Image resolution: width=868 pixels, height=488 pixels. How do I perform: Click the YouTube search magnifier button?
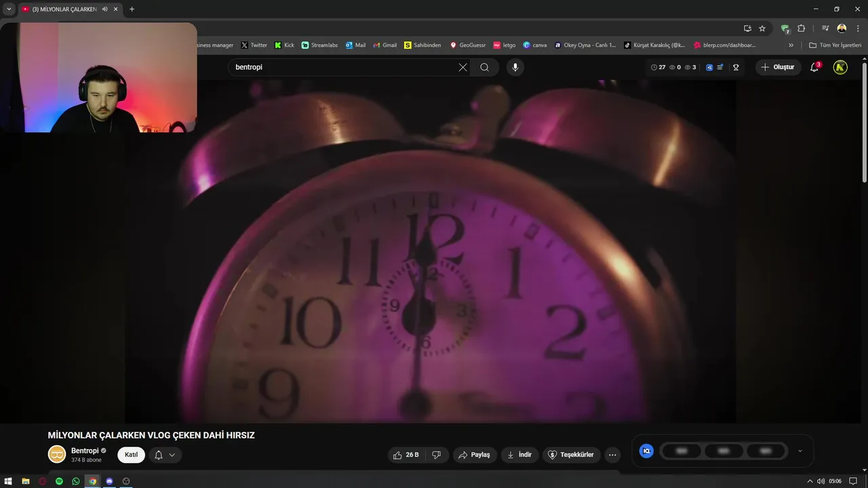[484, 67]
